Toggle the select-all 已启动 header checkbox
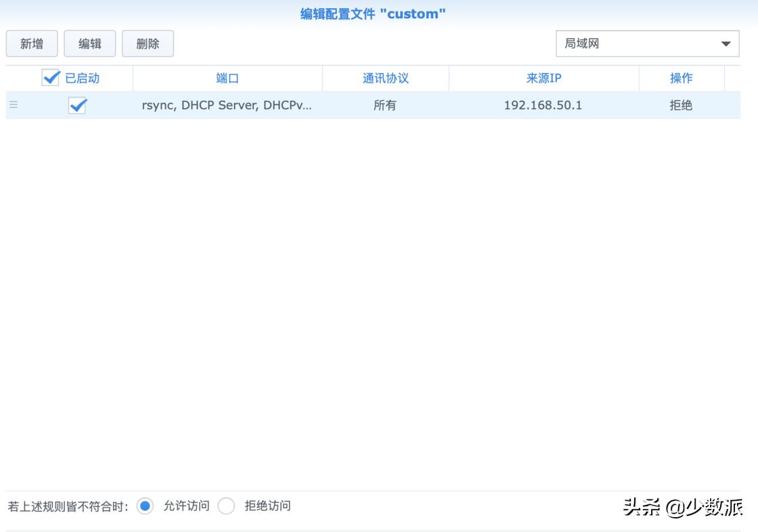 click(x=50, y=77)
